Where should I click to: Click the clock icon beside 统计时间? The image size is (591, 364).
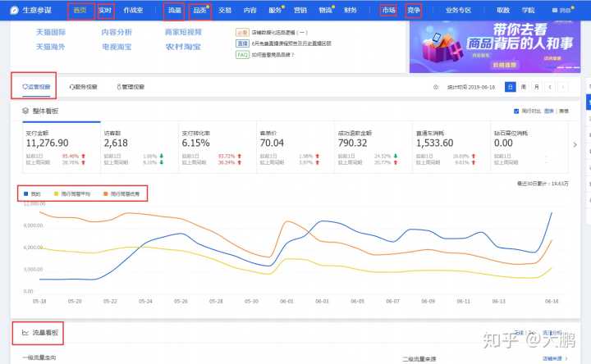click(437, 86)
